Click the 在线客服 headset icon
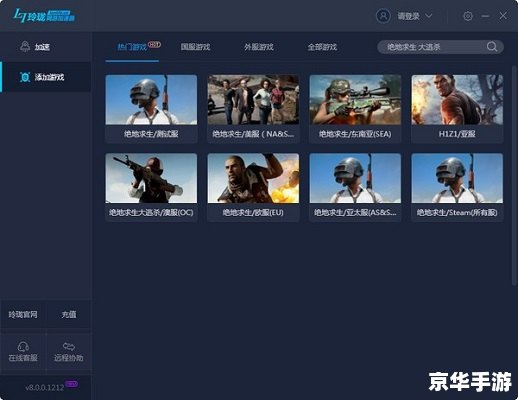The height and width of the screenshot is (400, 518). tap(23, 347)
